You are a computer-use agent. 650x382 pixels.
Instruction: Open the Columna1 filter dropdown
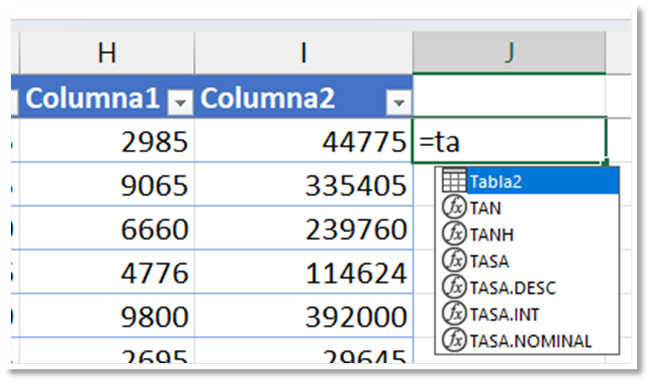point(180,102)
